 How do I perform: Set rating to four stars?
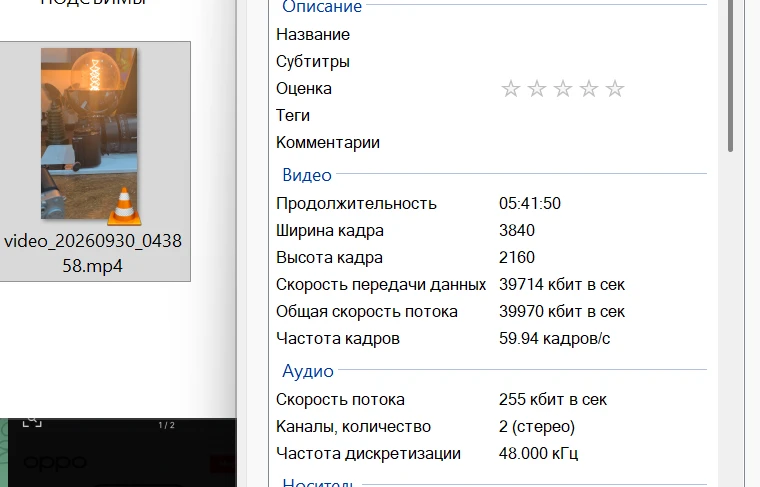coord(589,89)
